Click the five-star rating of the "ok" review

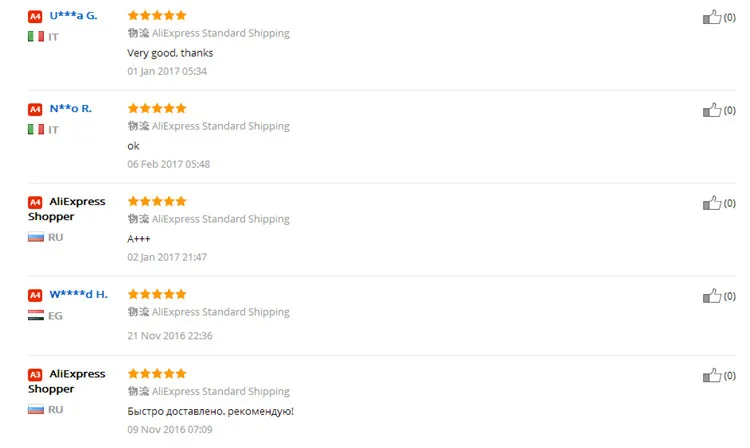[x=157, y=108]
